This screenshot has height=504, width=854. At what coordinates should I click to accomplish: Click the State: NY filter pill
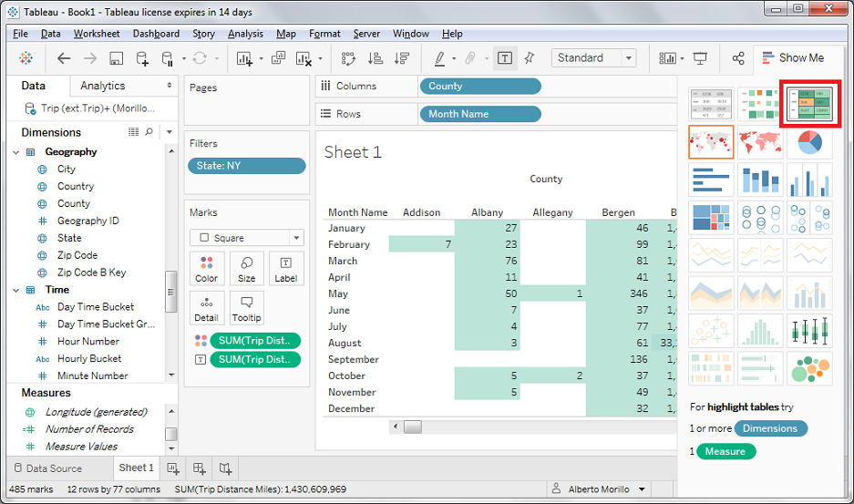247,166
